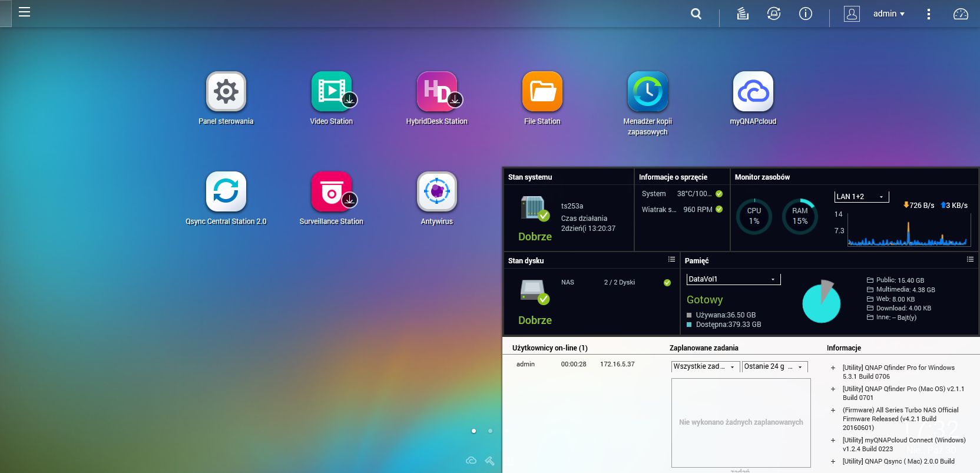This screenshot has width=980, height=473.
Task: Click the Wiatrak 960 RPM entry
Action: (682, 210)
